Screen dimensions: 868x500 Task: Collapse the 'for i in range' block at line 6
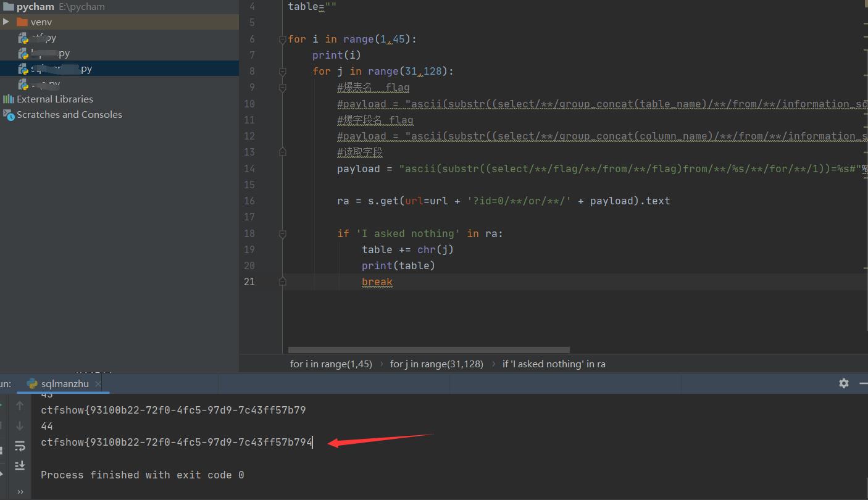[x=283, y=39]
